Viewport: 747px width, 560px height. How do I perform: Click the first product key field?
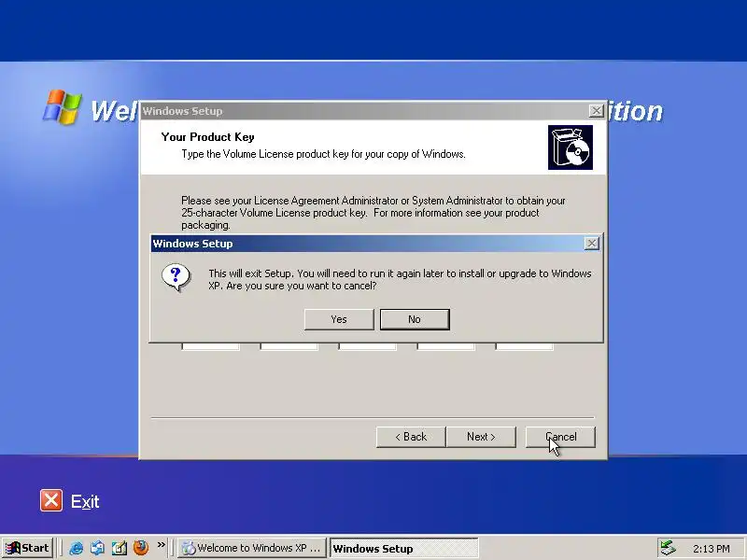tap(210, 346)
